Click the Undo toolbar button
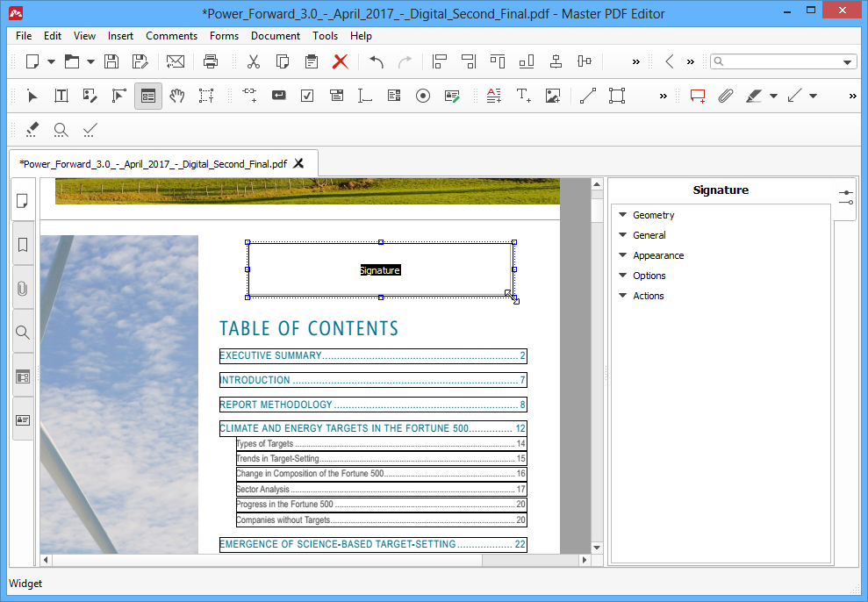Screen dimensions: 868x602 pyautogui.click(x=377, y=61)
